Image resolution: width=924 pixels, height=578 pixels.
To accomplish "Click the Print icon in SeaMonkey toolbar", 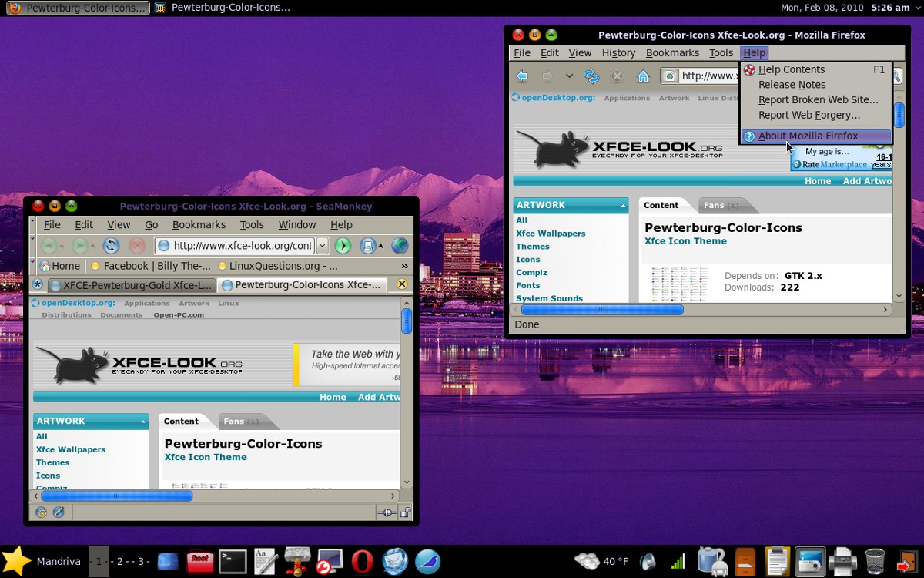I will [369, 246].
